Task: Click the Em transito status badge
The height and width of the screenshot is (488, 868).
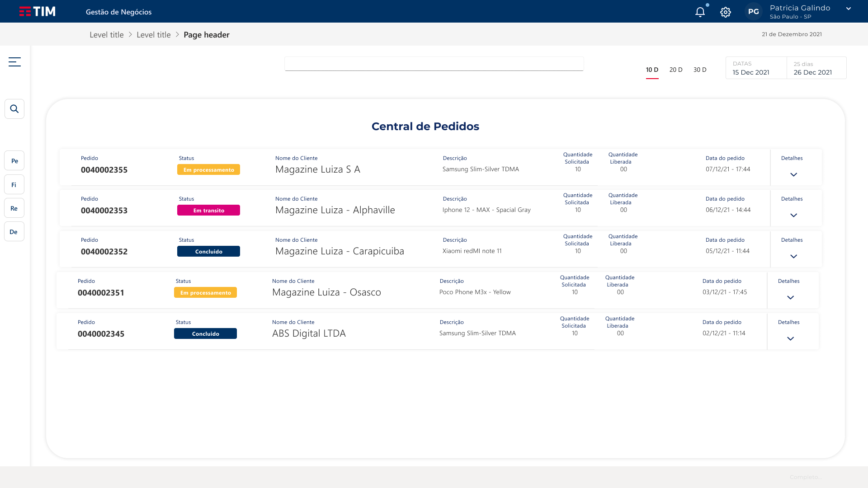Action: (x=208, y=210)
